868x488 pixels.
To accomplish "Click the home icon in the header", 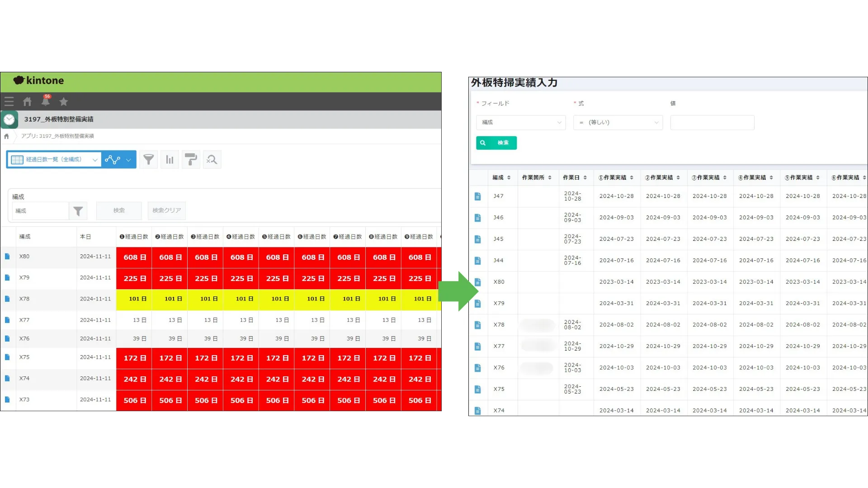I will coord(28,102).
